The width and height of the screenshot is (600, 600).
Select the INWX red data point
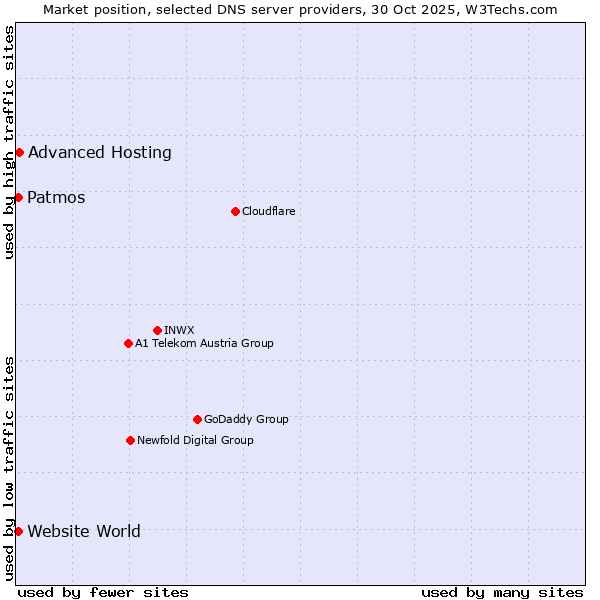[157, 330]
